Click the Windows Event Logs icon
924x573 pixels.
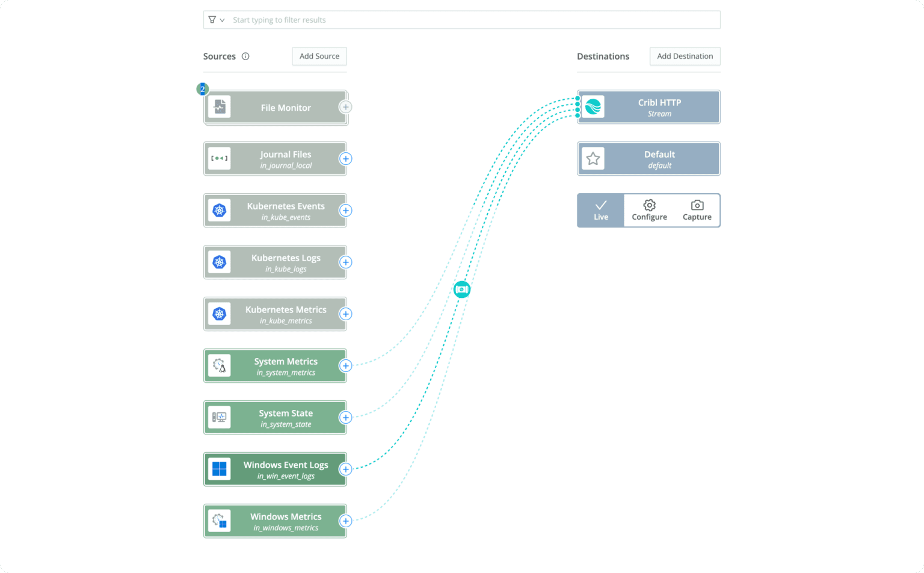tap(220, 469)
